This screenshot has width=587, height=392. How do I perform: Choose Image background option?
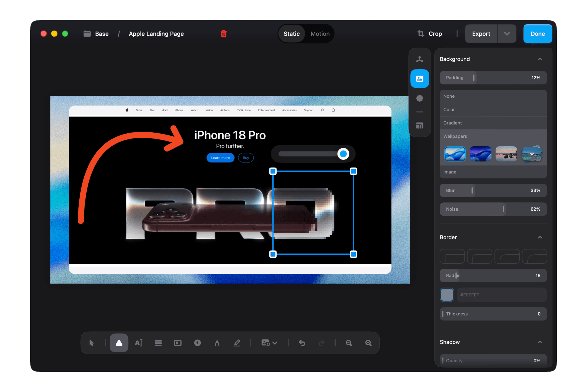pos(493,172)
